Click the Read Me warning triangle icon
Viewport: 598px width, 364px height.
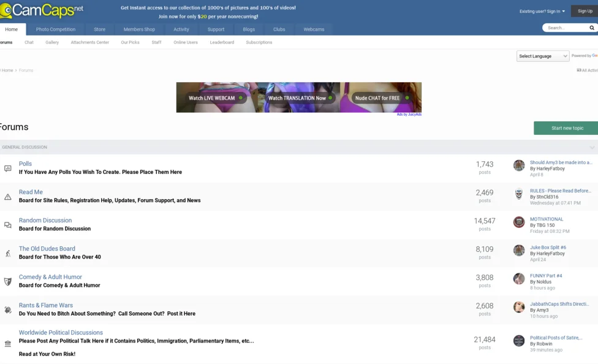[8, 197]
